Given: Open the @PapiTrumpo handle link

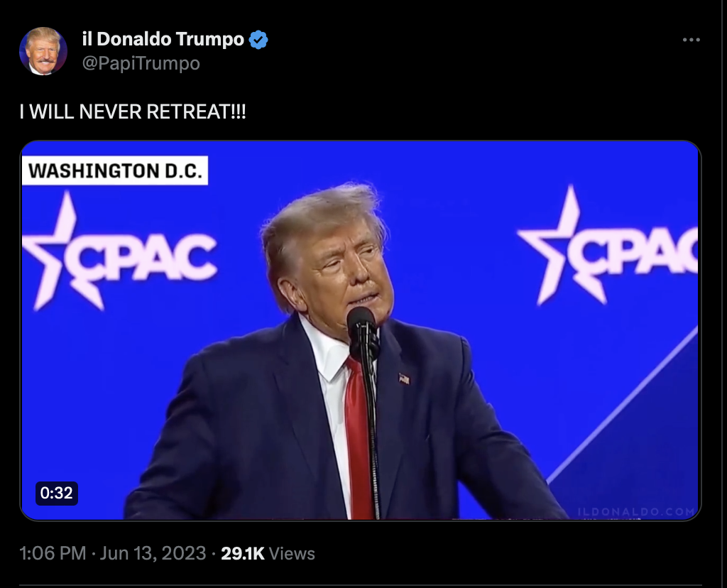Looking at the screenshot, I should (141, 63).
